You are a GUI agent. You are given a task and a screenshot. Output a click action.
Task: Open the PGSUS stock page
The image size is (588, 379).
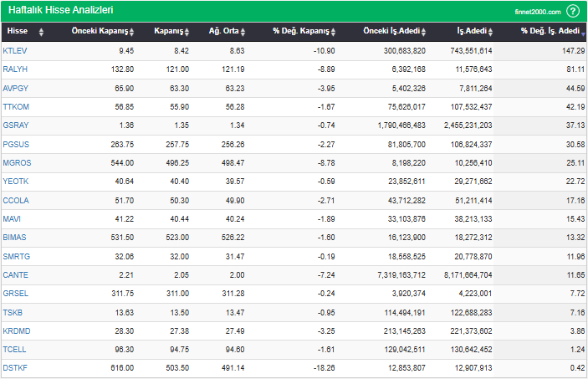pyautogui.click(x=16, y=144)
